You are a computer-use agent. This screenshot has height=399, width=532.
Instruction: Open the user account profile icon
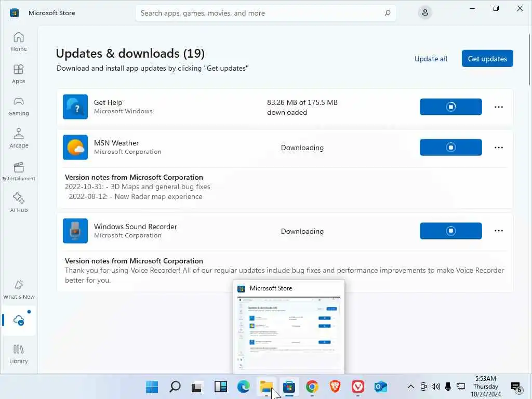click(425, 13)
